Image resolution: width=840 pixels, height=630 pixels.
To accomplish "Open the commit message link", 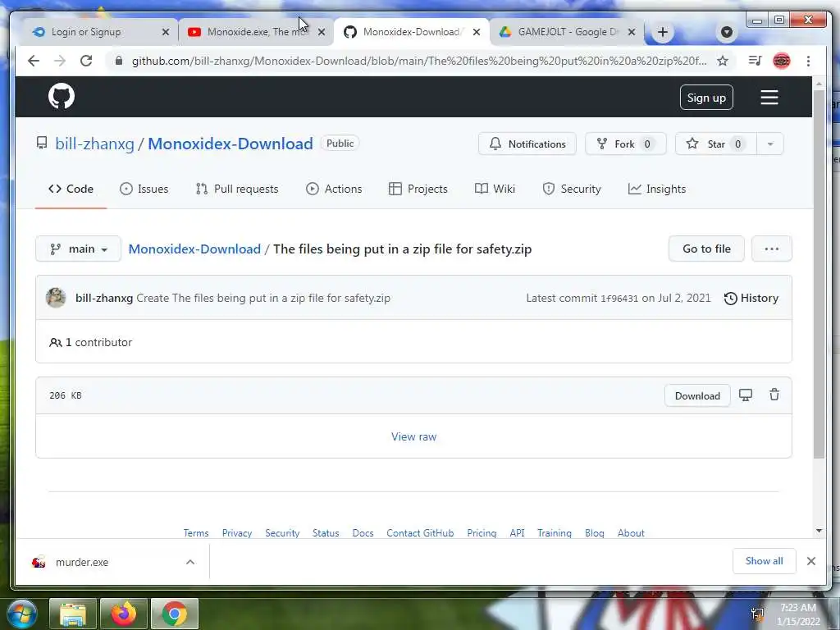I will [263, 298].
